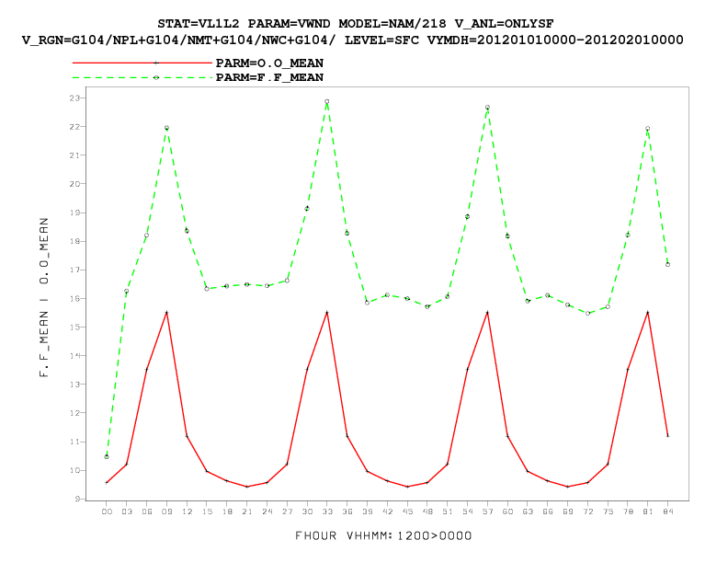Click the green peak marker at hour 33

coord(327,101)
